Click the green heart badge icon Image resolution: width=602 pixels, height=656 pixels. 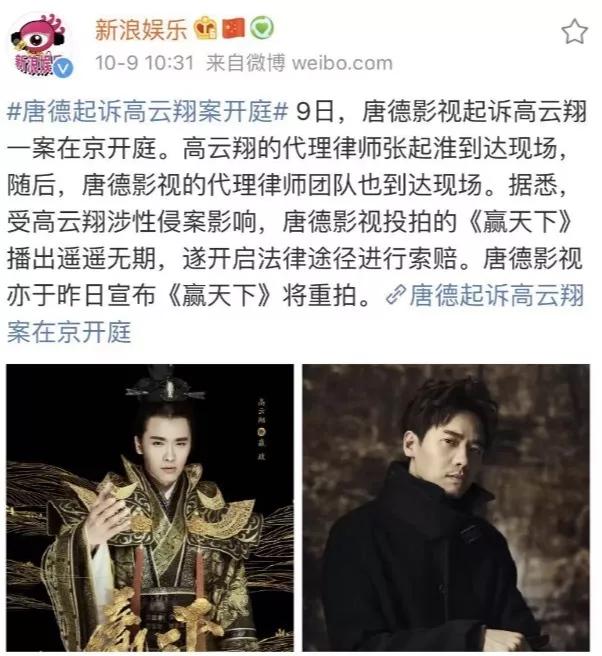coord(261,28)
